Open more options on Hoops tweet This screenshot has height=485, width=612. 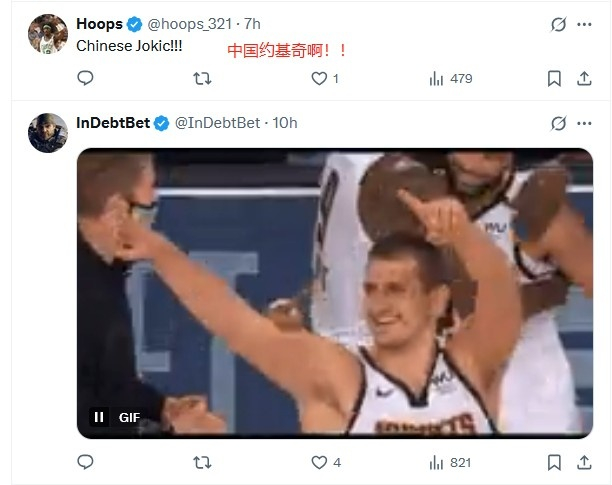click(584, 24)
